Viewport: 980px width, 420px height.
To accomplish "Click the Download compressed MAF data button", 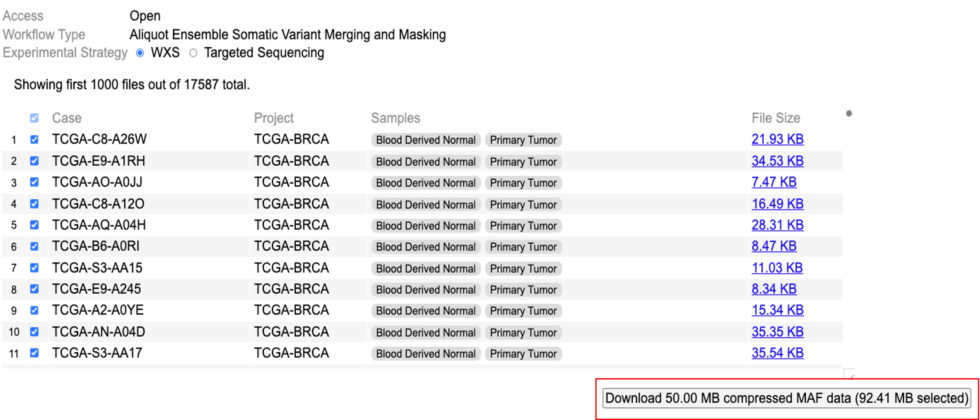I will point(786,398).
